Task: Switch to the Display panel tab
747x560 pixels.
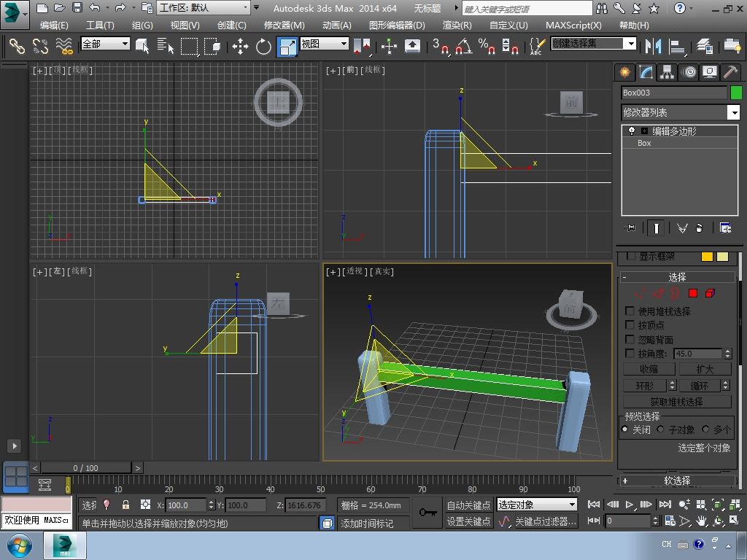Action: coord(710,72)
